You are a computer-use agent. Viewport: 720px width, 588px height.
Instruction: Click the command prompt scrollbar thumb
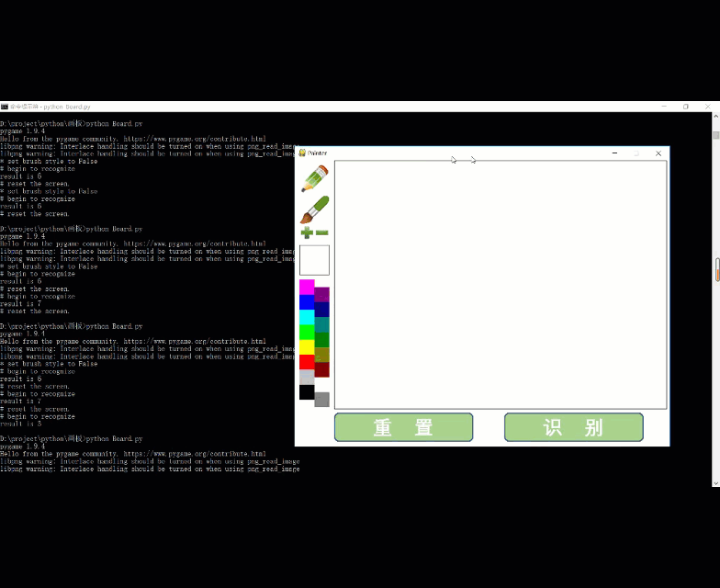tap(716, 135)
